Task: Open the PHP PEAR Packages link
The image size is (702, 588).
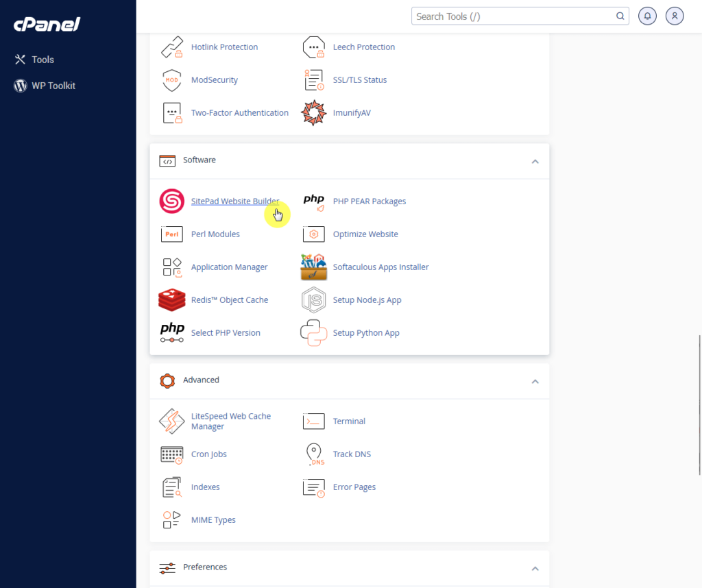Action: pyautogui.click(x=369, y=201)
